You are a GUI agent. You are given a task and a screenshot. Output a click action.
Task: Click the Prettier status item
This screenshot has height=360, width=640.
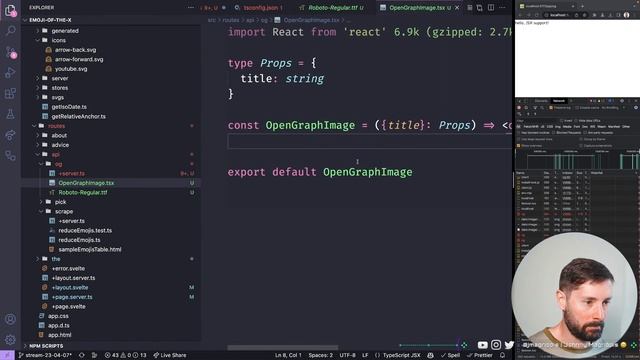click(x=480, y=355)
